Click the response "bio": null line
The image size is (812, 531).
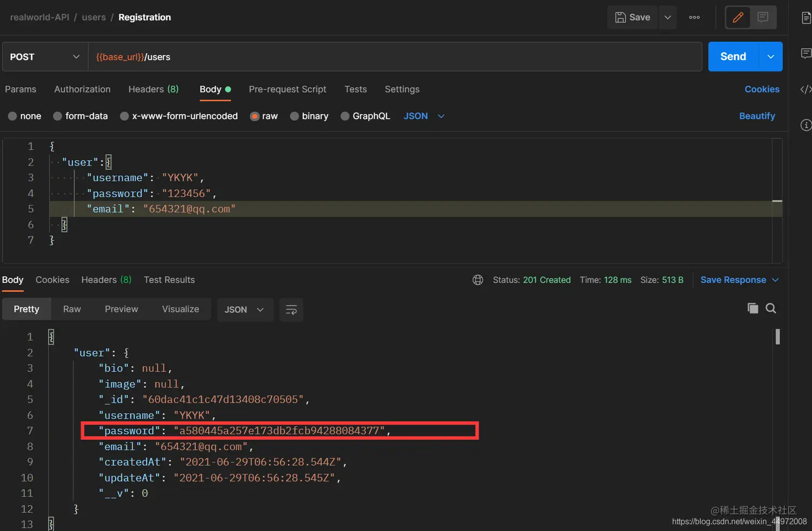click(135, 369)
